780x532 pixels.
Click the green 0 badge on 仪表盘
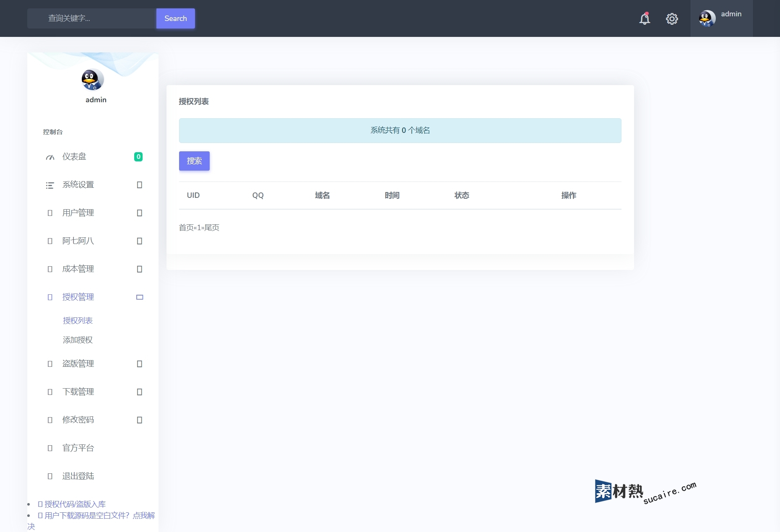tap(138, 157)
